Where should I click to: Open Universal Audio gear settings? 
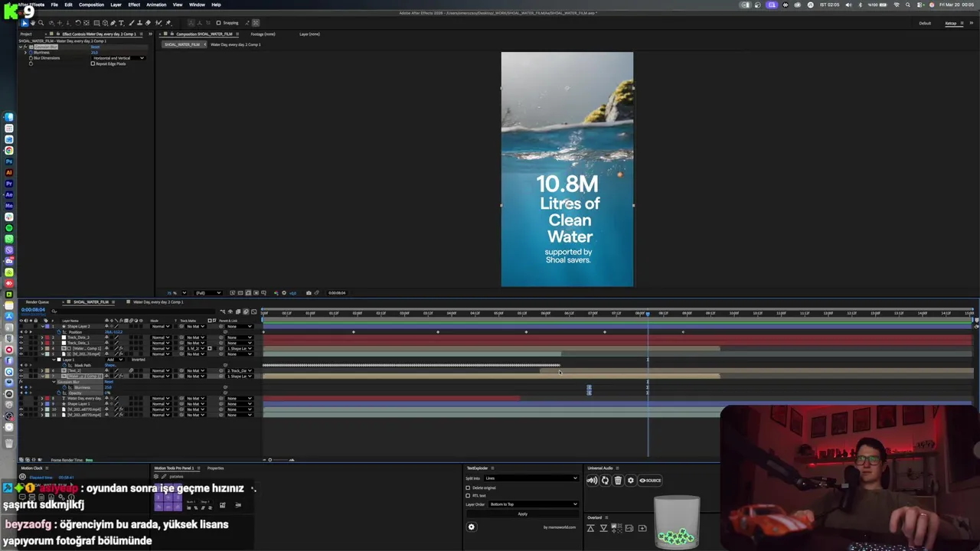[x=631, y=481]
